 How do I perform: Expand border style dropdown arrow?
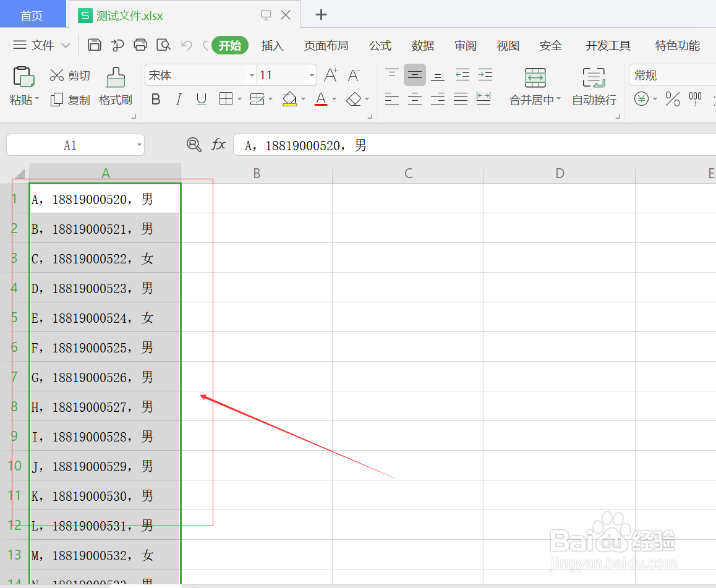[x=239, y=99]
